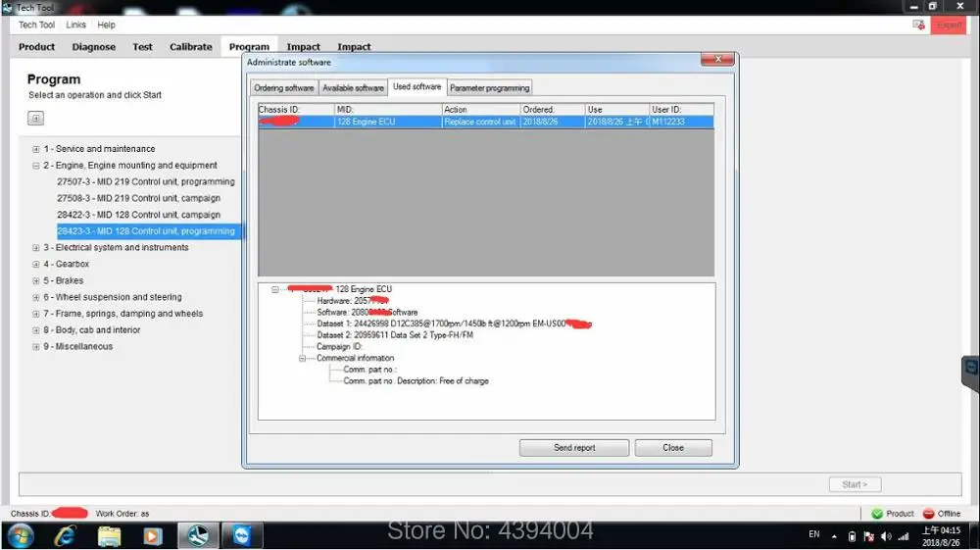This screenshot has height=550, width=980.
Task: Switch to the Diagnose tab
Action: coord(94,47)
